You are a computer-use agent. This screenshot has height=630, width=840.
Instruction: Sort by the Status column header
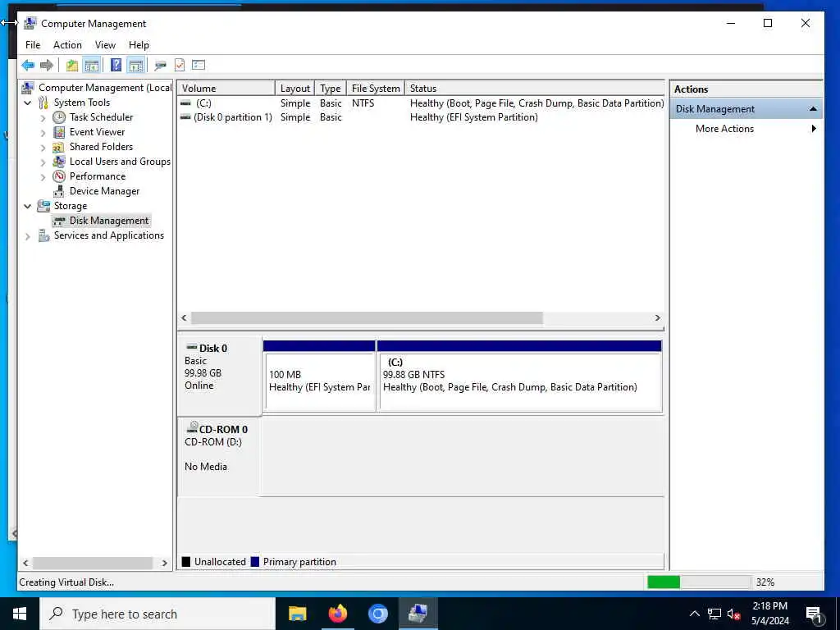pos(535,89)
